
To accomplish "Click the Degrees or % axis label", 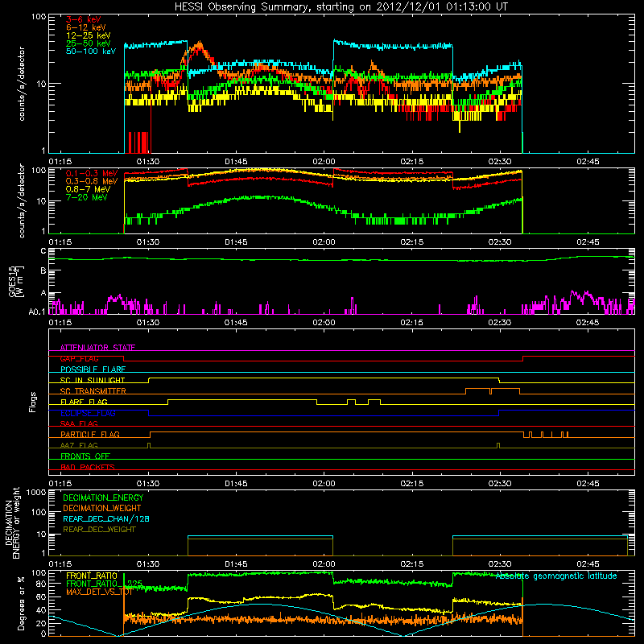I will (21, 603).
